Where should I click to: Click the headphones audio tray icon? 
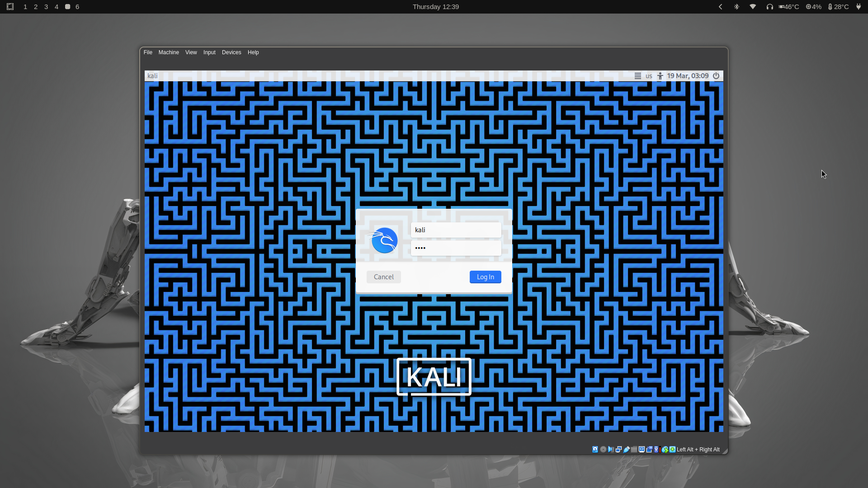769,7
